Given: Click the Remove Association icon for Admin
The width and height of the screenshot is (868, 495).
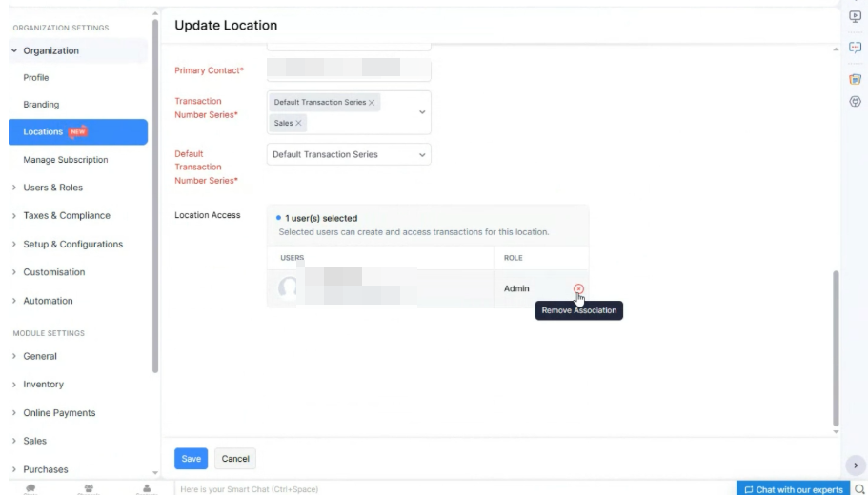Looking at the screenshot, I should (x=578, y=289).
